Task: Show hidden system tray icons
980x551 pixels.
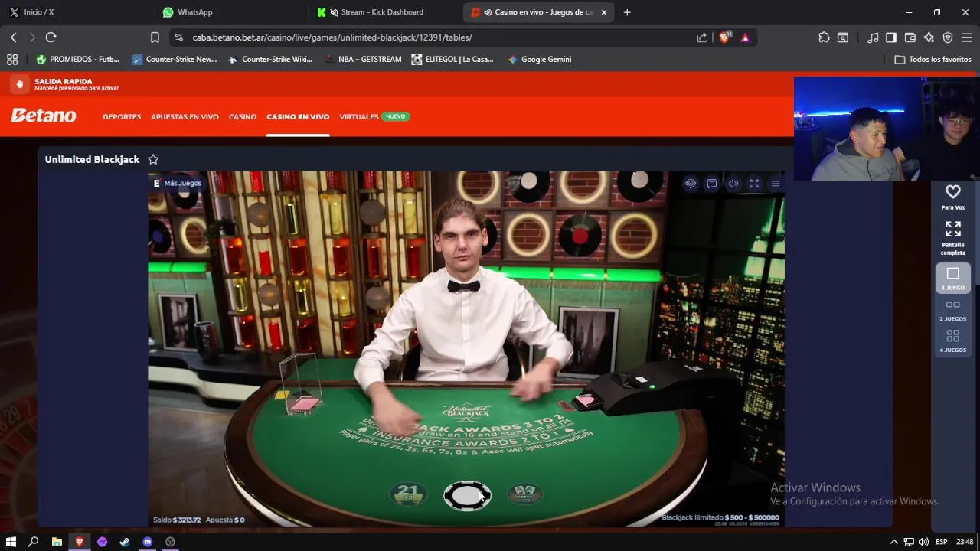Action: 895,542
